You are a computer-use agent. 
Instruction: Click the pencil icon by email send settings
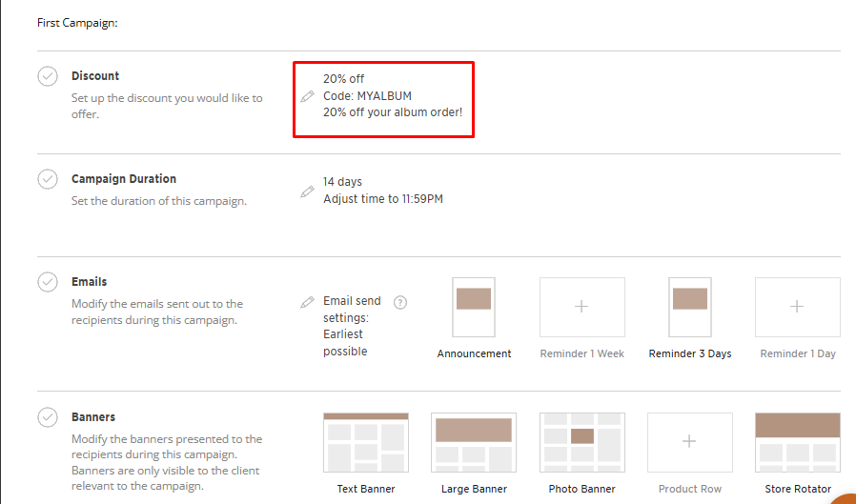(x=307, y=302)
